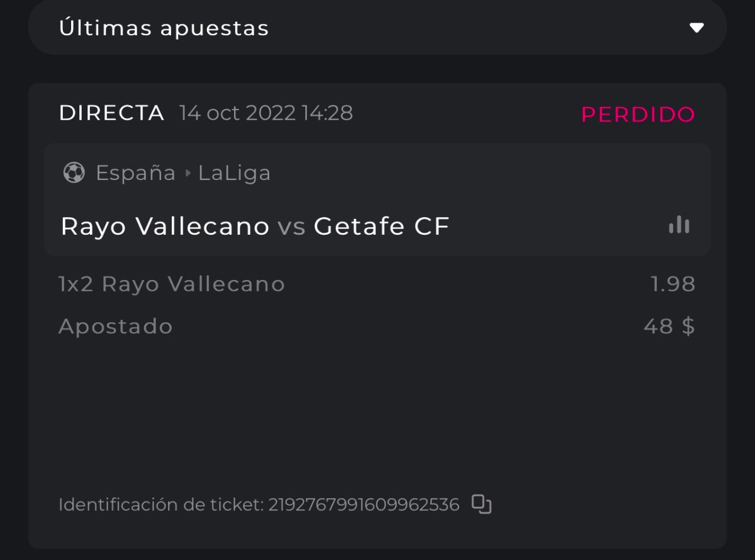Image resolution: width=755 pixels, height=560 pixels.
Task: Expand the Últimas apuestas dropdown arrow
Action: [x=696, y=28]
